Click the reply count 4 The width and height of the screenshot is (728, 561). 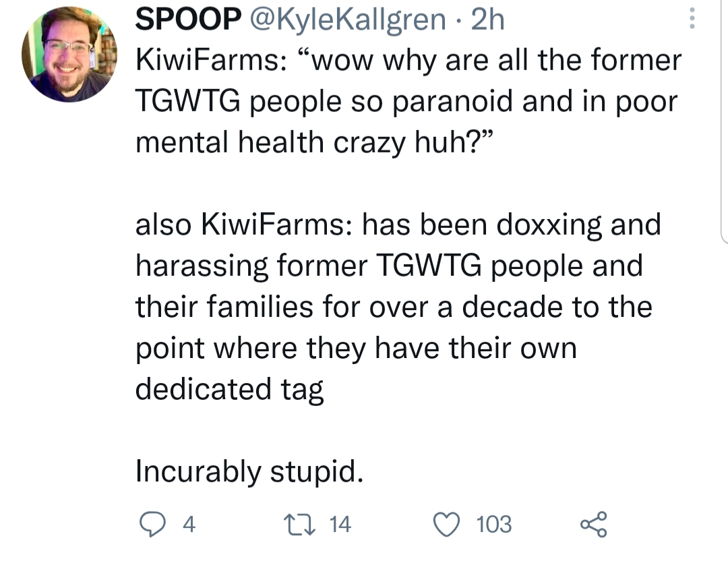click(x=189, y=525)
